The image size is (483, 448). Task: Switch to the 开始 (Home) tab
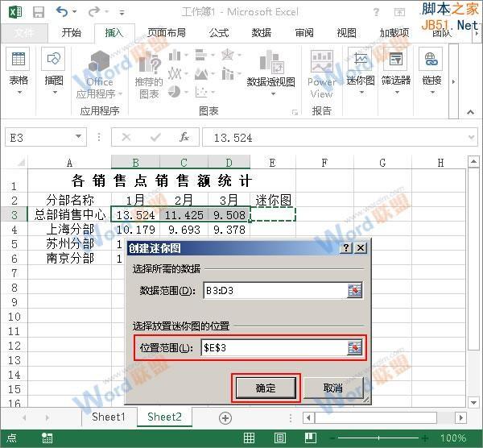72,32
